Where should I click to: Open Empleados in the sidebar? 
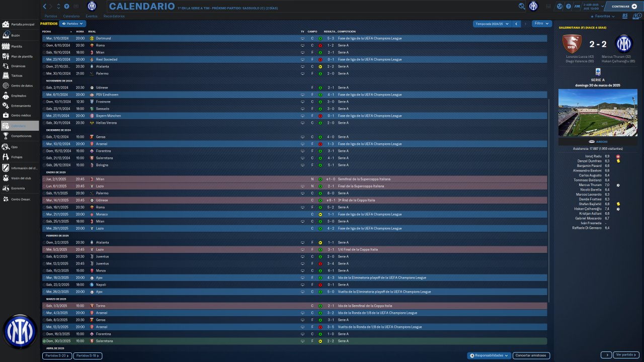[19, 96]
